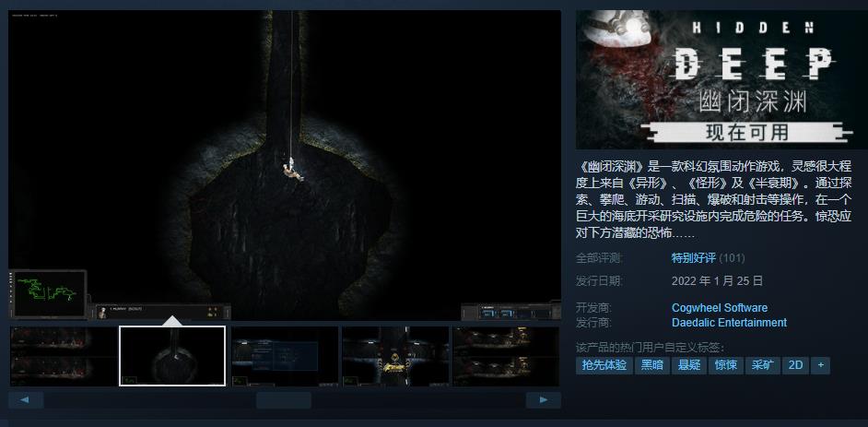This screenshot has width=868, height=427.
Task: Select the 采矿 tag
Action: tap(762, 365)
